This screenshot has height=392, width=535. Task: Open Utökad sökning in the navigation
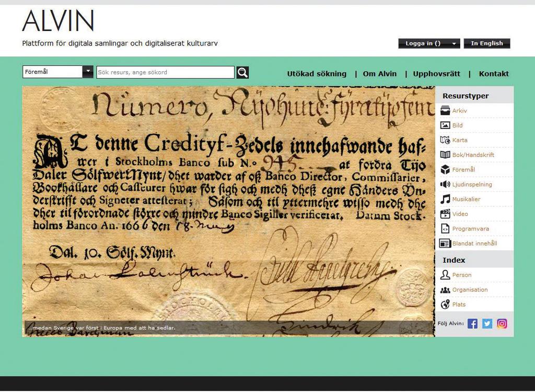317,74
